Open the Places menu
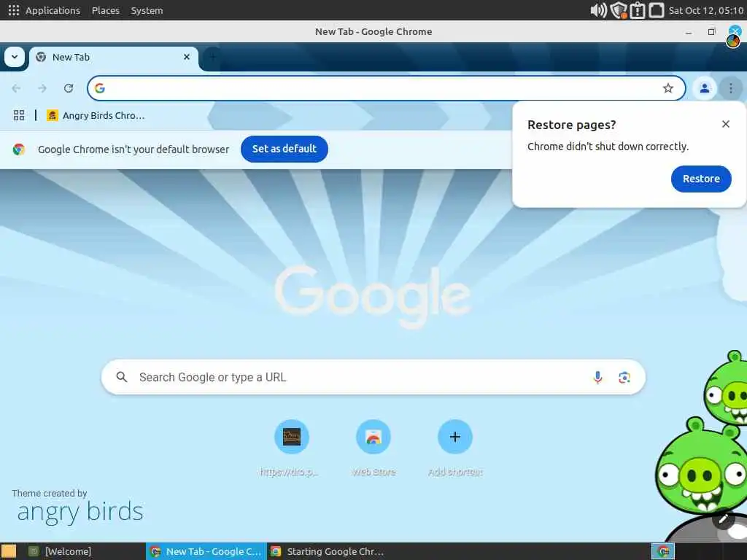This screenshot has height=560, width=747. pyautogui.click(x=106, y=10)
